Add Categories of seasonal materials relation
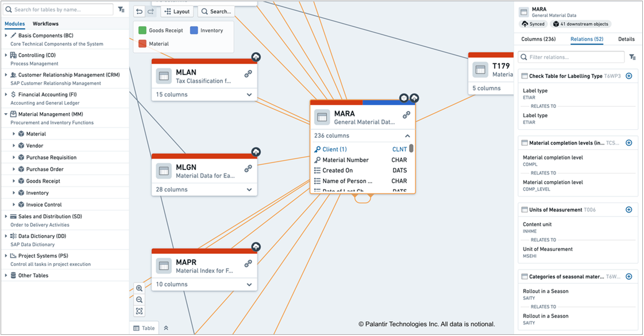 pyautogui.click(x=629, y=277)
